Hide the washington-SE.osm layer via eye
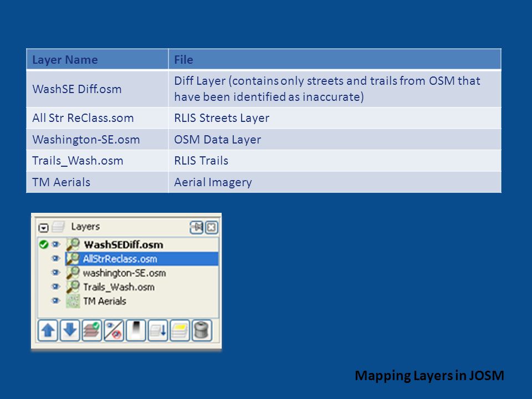This screenshot has width=532, height=399. tap(56, 273)
